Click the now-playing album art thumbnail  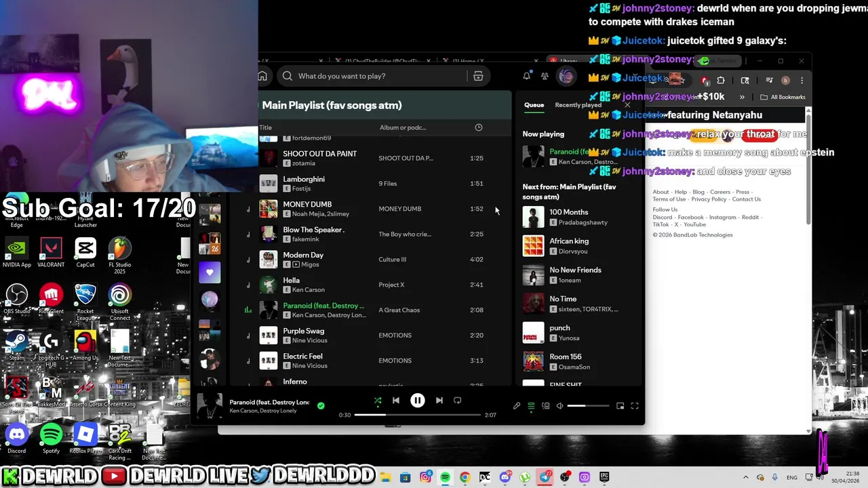210,406
